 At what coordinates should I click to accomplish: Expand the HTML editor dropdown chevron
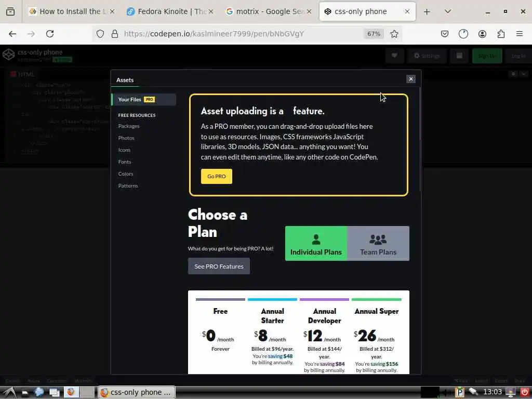point(524,74)
